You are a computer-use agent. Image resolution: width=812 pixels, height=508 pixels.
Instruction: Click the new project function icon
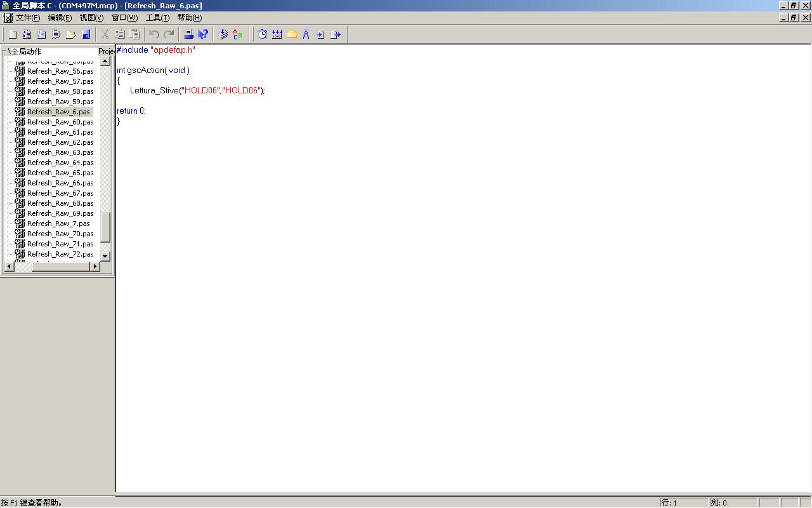[27, 34]
